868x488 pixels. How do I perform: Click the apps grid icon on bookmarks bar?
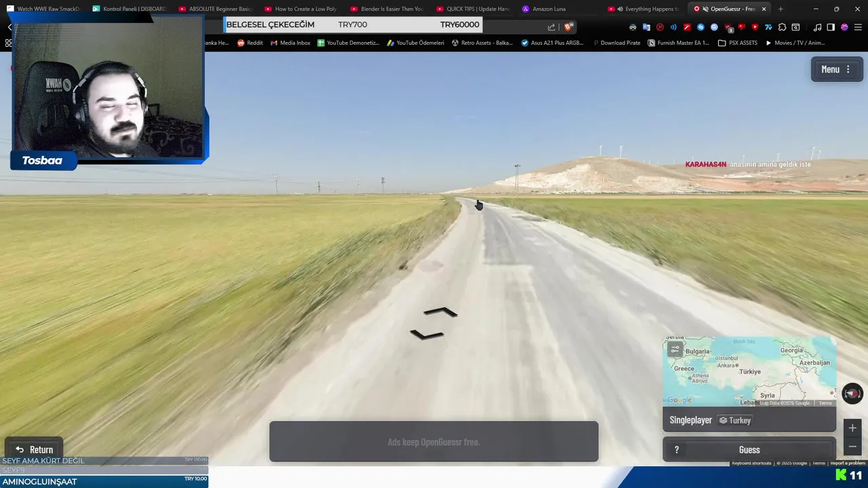7,43
